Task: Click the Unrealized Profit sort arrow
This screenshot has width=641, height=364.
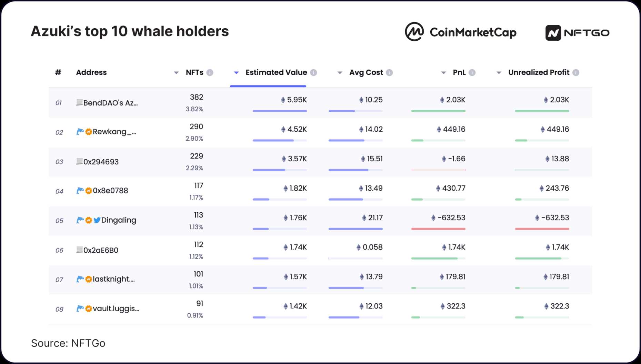Action: [x=499, y=73]
